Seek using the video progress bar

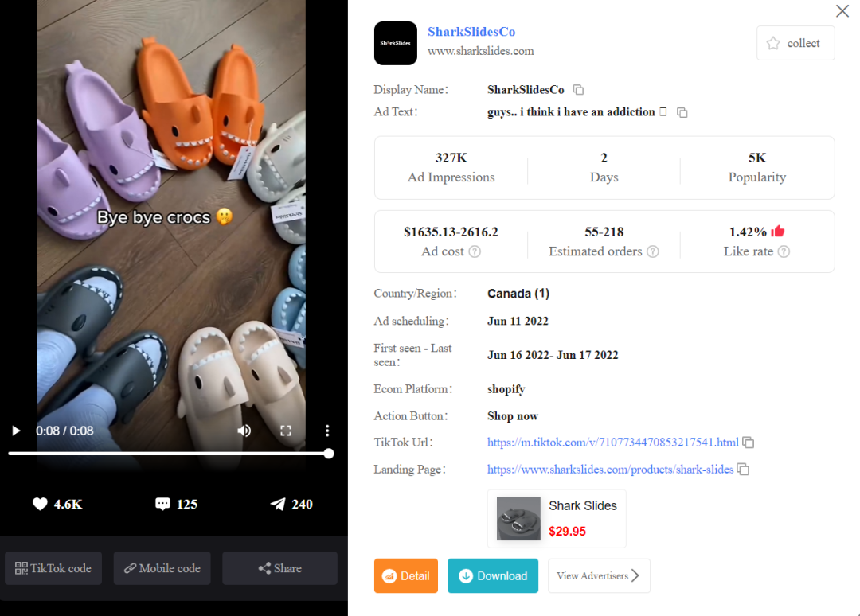(171, 454)
